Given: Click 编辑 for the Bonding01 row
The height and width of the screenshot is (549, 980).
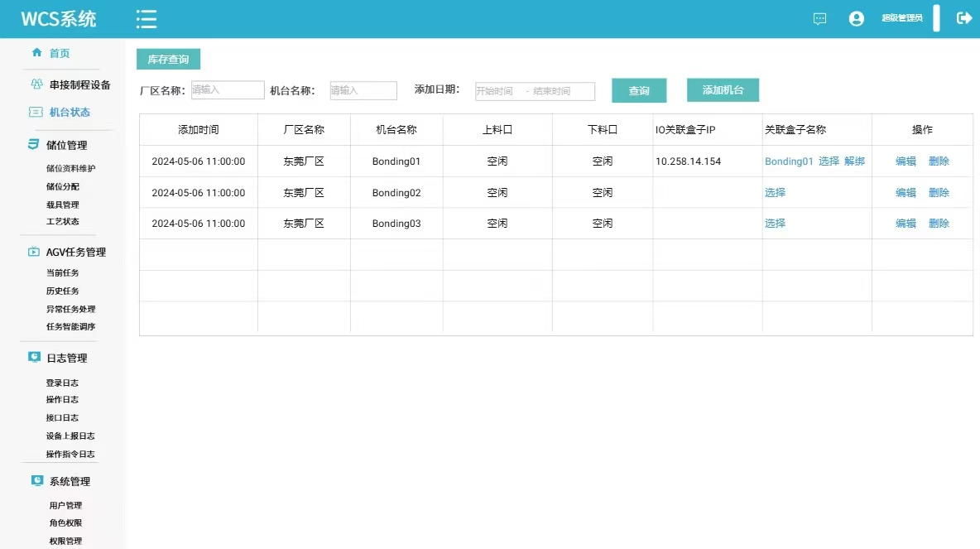Looking at the screenshot, I should 906,161.
